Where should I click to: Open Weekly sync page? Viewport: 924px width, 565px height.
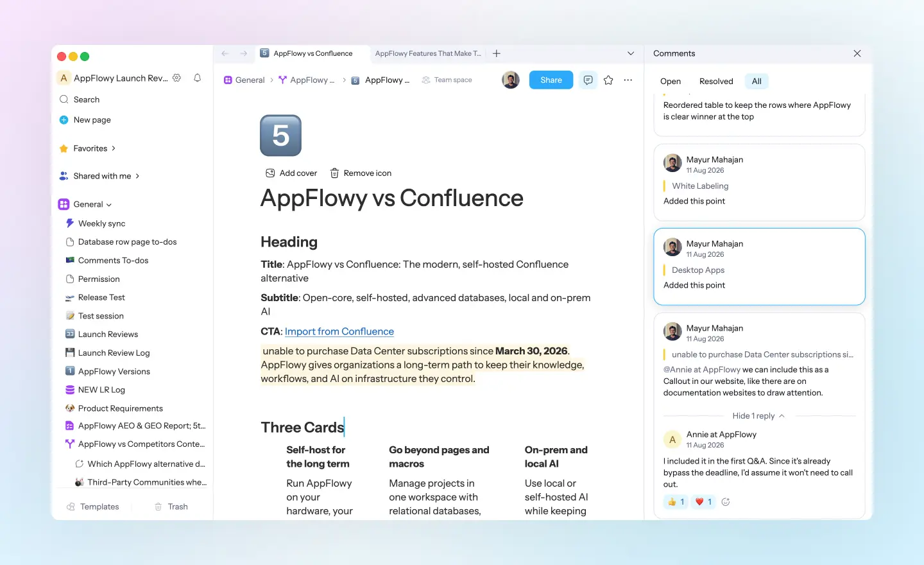click(x=101, y=223)
